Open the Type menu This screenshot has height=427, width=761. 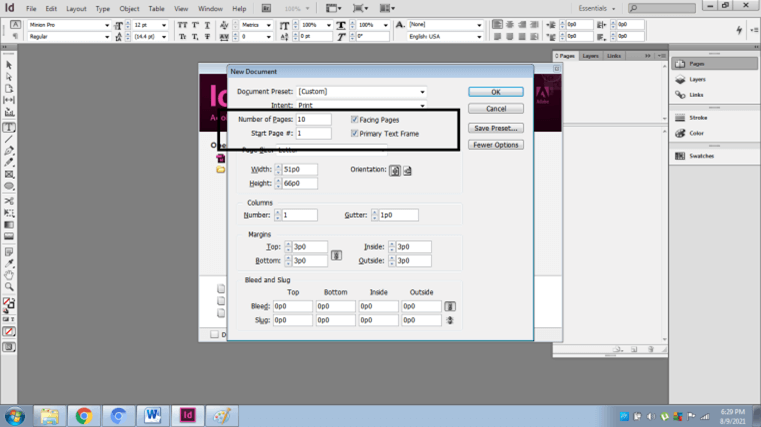(x=102, y=9)
